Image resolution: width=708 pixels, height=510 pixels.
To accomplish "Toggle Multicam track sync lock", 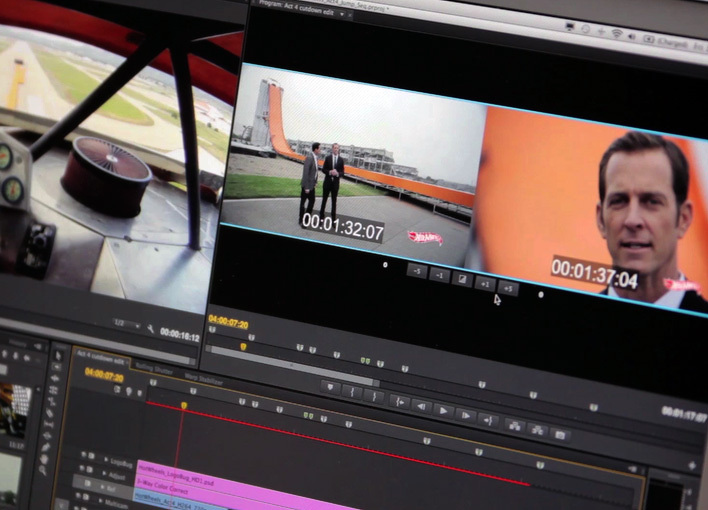I will tap(86, 497).
